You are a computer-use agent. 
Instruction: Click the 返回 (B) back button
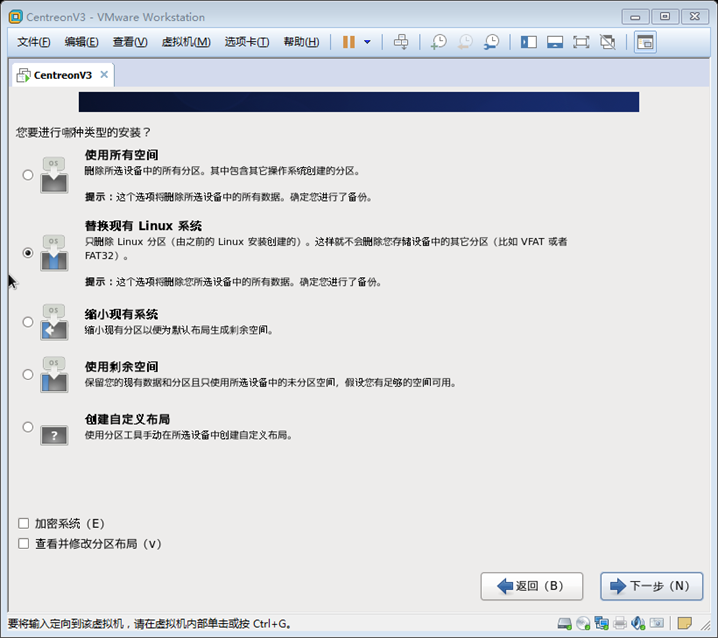pyautogui.click(x=532, y=586)
